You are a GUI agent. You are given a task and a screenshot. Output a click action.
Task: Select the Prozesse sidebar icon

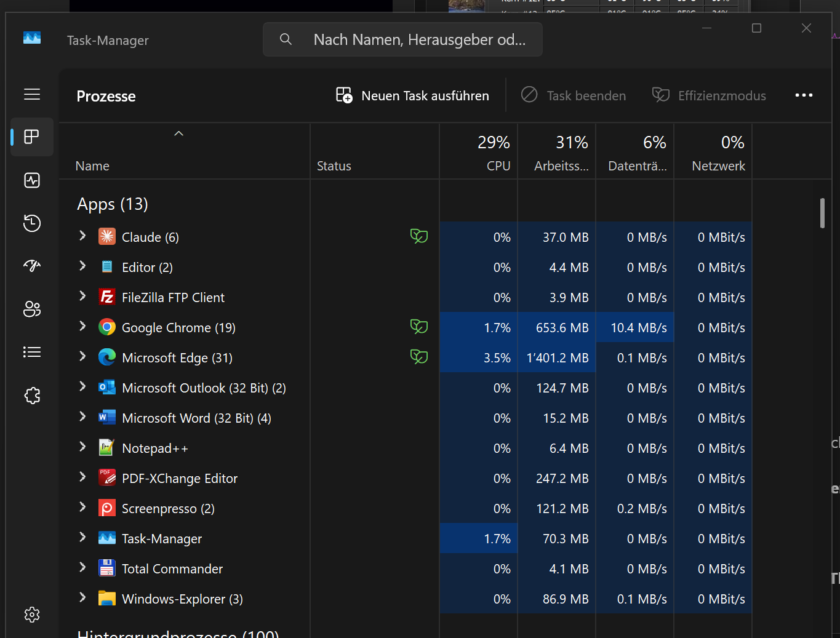32,137
